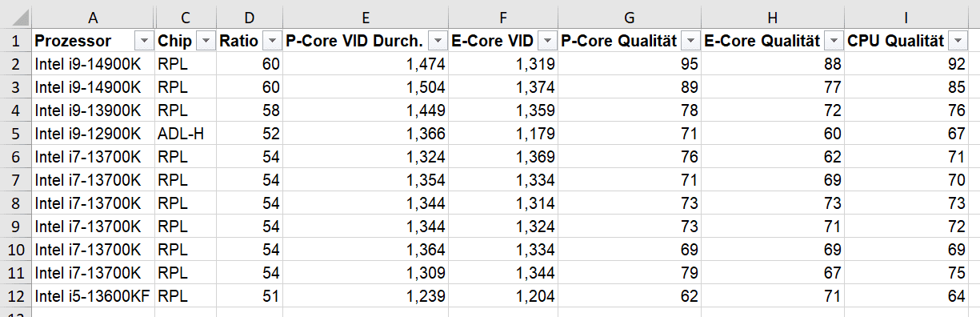Open the E-Core Qualität filter dropdown
Image resolution: width=980 pixels, height=317 pixels.
pos(834,41)
